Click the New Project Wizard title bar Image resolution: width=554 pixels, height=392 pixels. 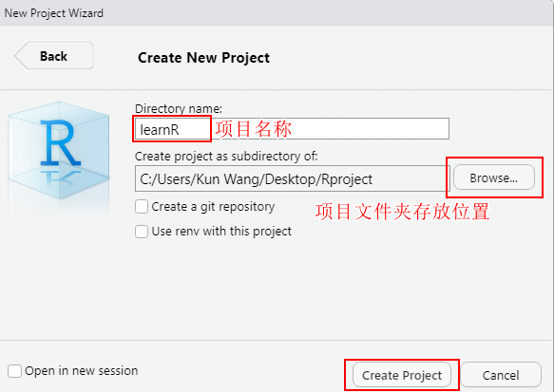(277, 12)
